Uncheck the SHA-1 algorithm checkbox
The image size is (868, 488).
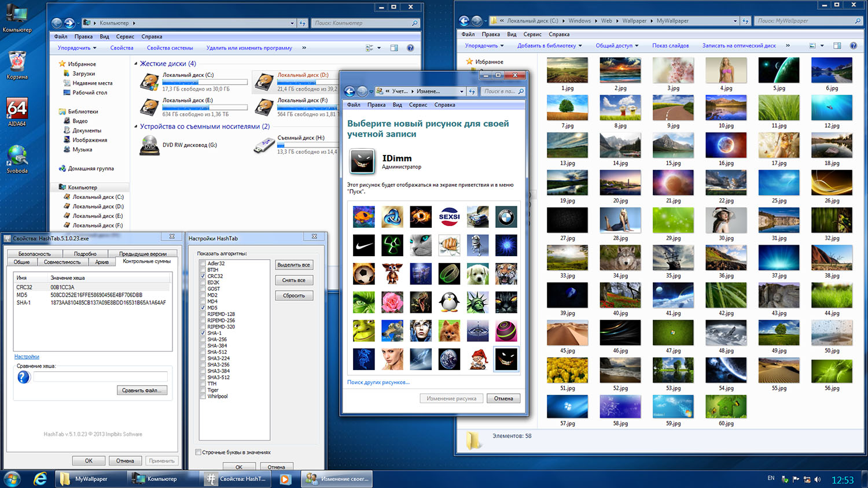pos(203,333)
